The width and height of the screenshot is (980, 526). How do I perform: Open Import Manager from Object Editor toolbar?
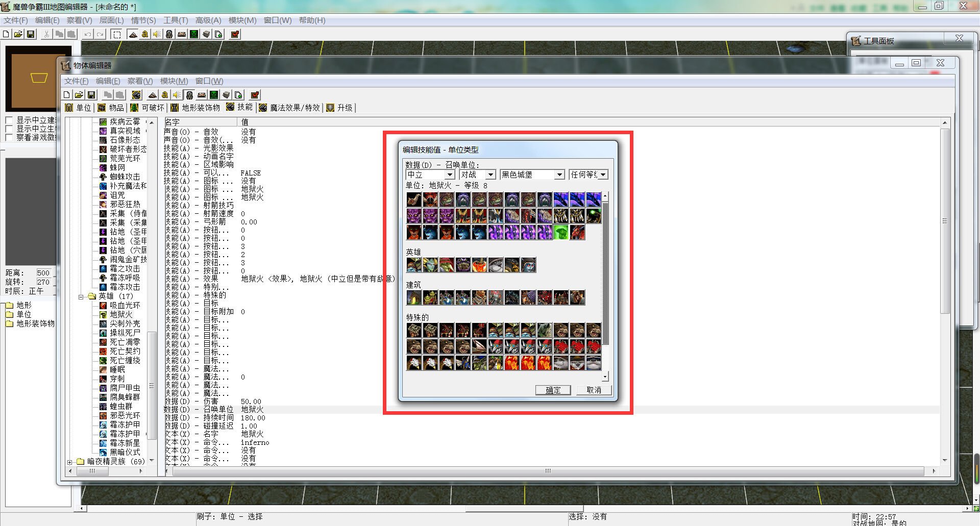pyautogui.click(x=238, y=95)
